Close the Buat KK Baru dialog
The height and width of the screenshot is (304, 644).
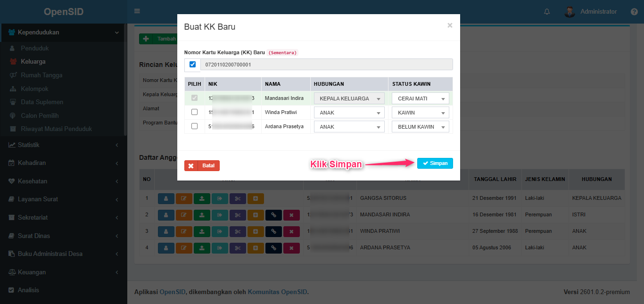pos(450,25)
